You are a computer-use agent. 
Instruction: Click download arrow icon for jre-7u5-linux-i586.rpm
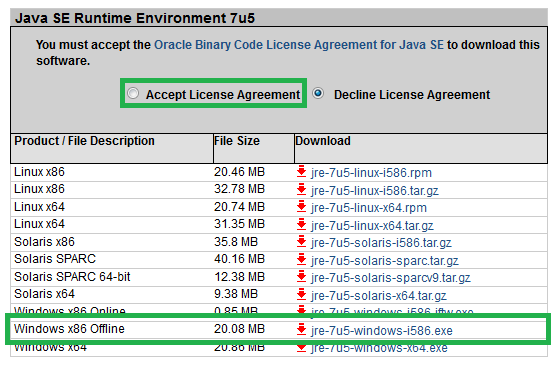[301, 172]
